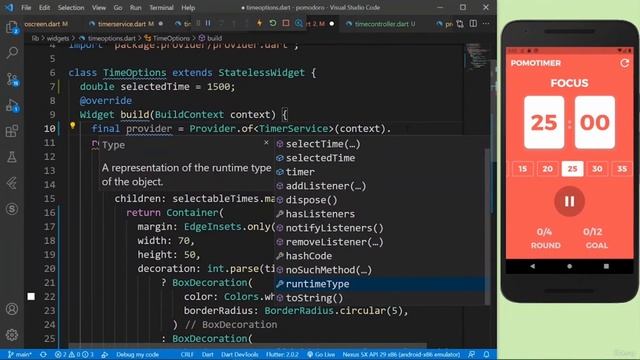The height and width of the screenshot is (360, 640).
Task: Select 35 minute option in emulator
Action: point(622,169)
